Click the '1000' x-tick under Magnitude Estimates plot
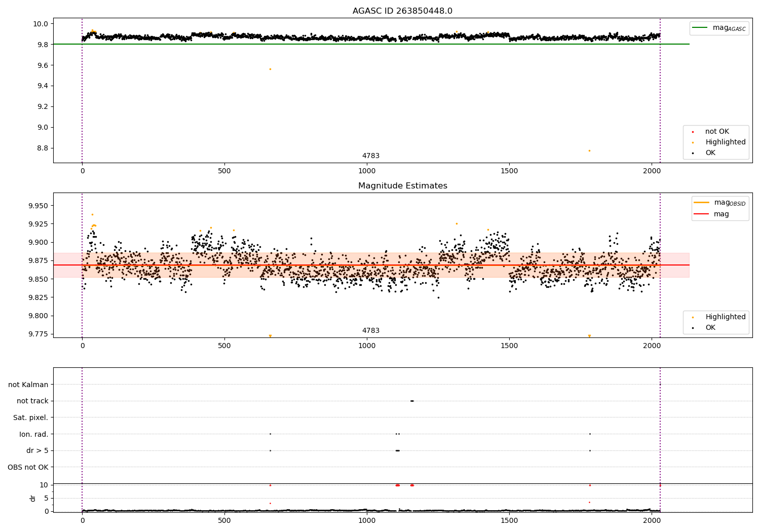 [x=367, y=346]
